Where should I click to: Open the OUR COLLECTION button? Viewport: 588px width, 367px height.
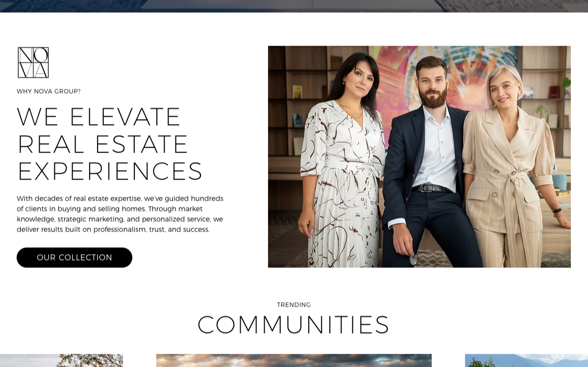coord(74,258)
